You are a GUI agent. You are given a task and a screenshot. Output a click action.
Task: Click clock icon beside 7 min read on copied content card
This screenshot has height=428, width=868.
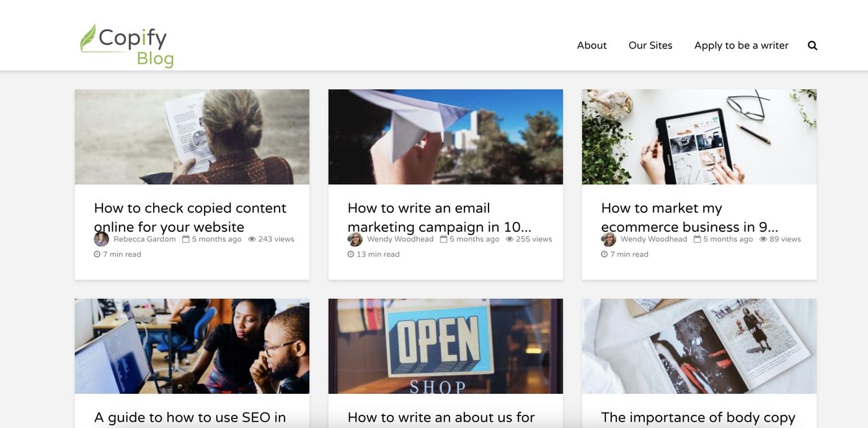click(97, 254)
